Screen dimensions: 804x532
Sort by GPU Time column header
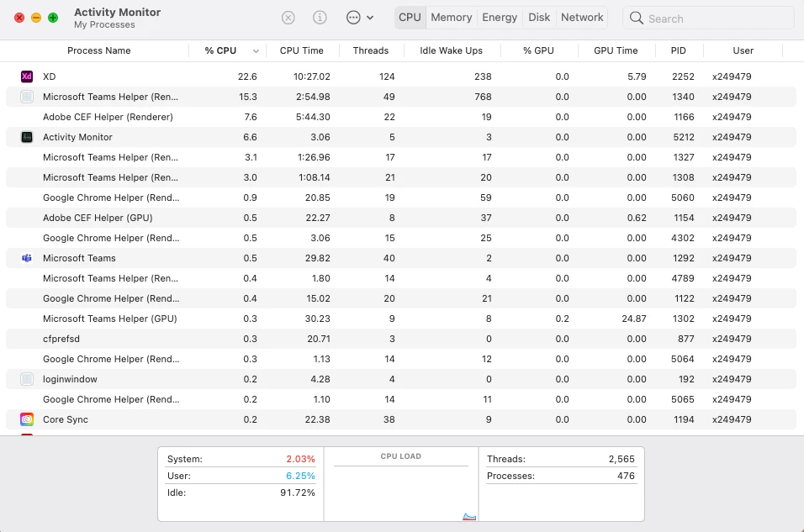click(x=616, y=50)
